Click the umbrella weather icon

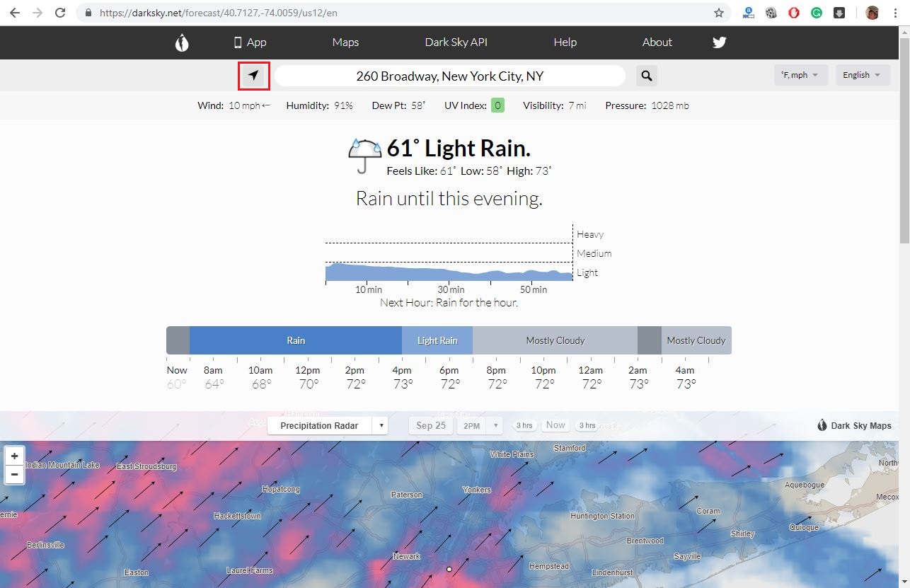(x=364, y=156)
